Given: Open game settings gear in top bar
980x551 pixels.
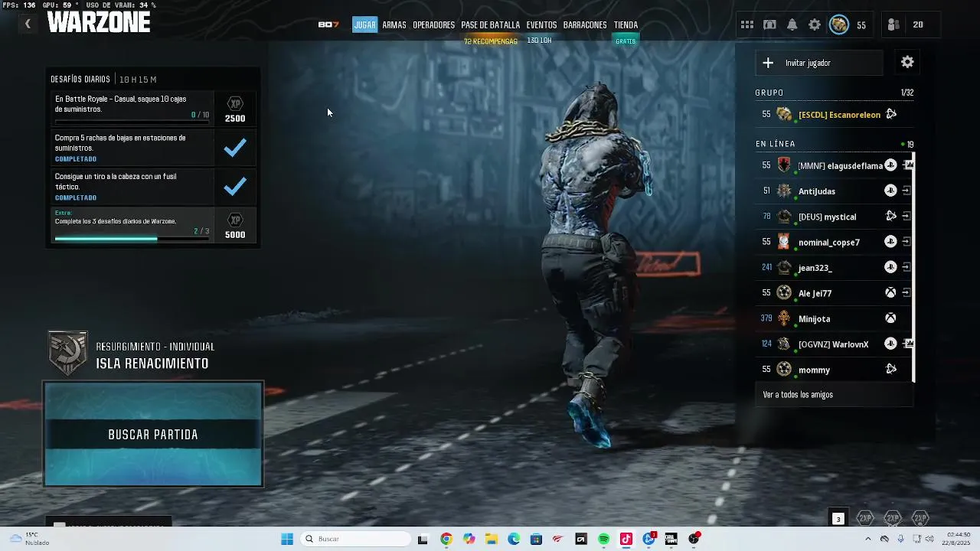Looking at the screenshot, I should pyautogui.click(x=815, y=24).
